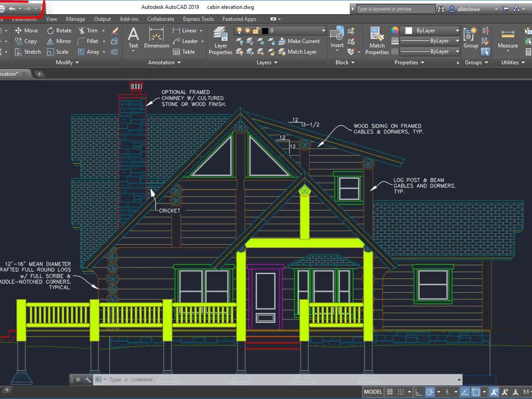Open the Output ribbon tab
Screen dimensions: 532x399
102,19
